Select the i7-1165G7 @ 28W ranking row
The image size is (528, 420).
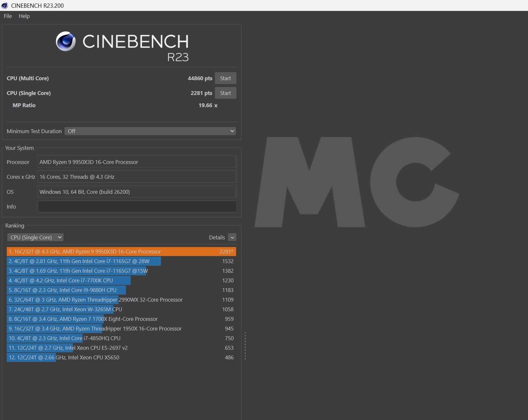tap(121, 261)
